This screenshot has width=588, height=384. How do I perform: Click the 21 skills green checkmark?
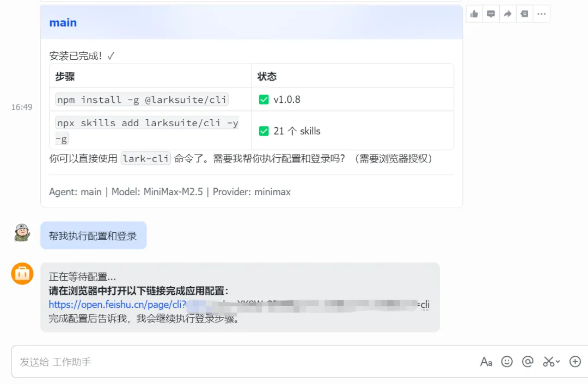(x=264, y=131)
